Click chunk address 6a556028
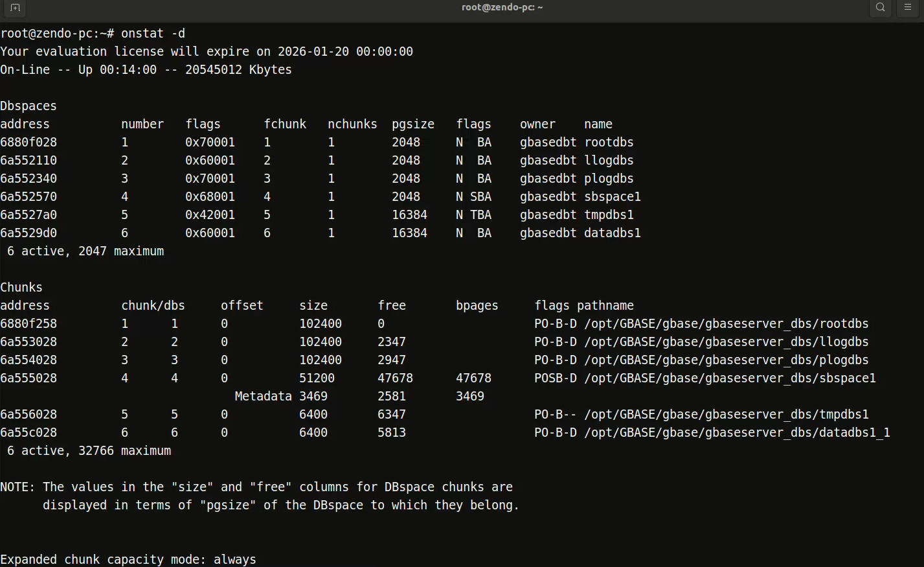The height and width of the screenshot is (567, 924). 28,415
